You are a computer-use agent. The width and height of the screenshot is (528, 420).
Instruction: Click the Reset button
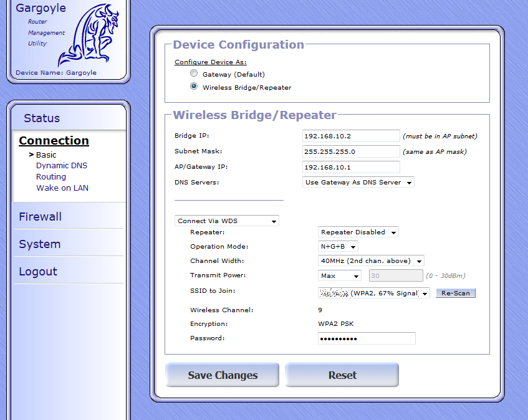pos(342,375)
